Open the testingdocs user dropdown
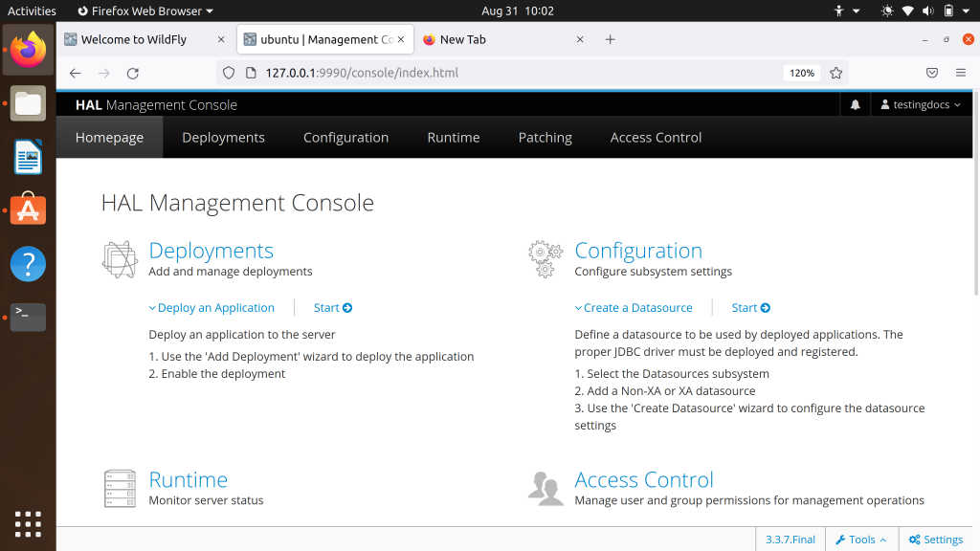 pyautogui.click(x=920, y=104)
